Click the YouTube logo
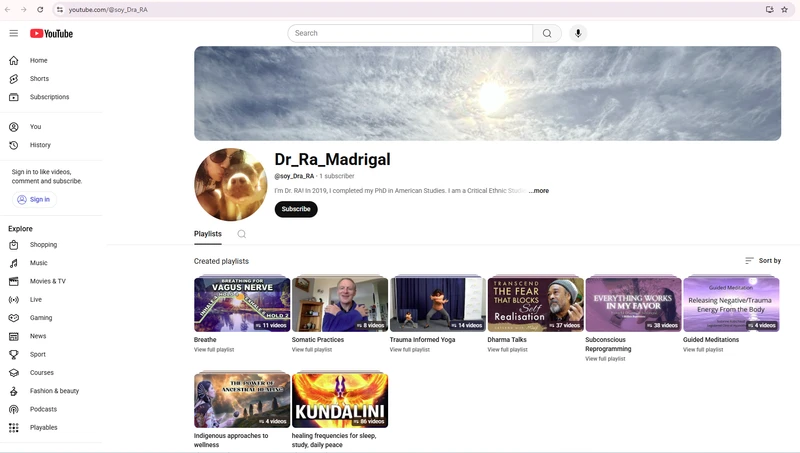The height and width of the screenshot is (453, 800). click(x=51, y=34)
